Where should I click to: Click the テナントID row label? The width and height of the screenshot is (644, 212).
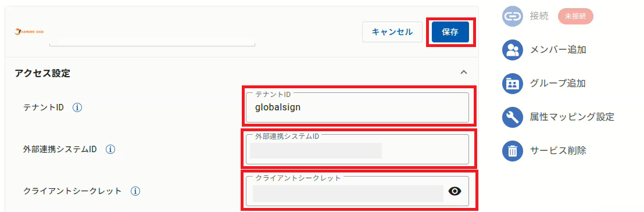point(44,108)
